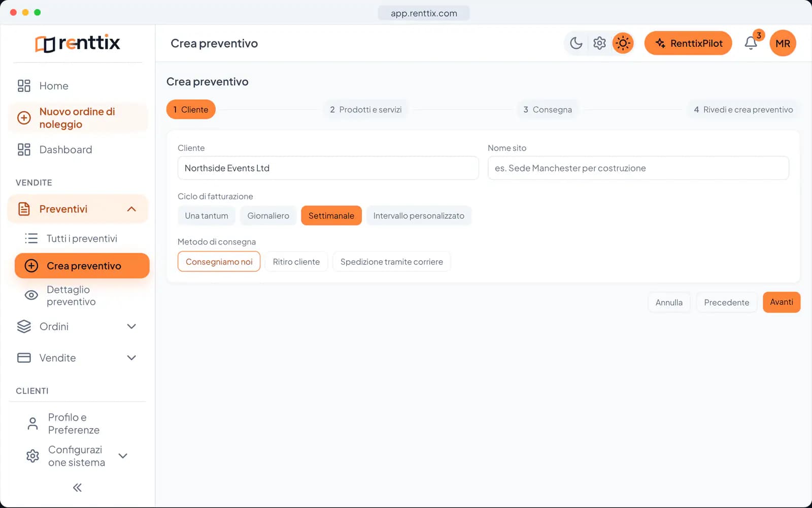The height and width of the screenshot is (508, 812).
Task: Click the Annulla button
Action: [669, 302]
